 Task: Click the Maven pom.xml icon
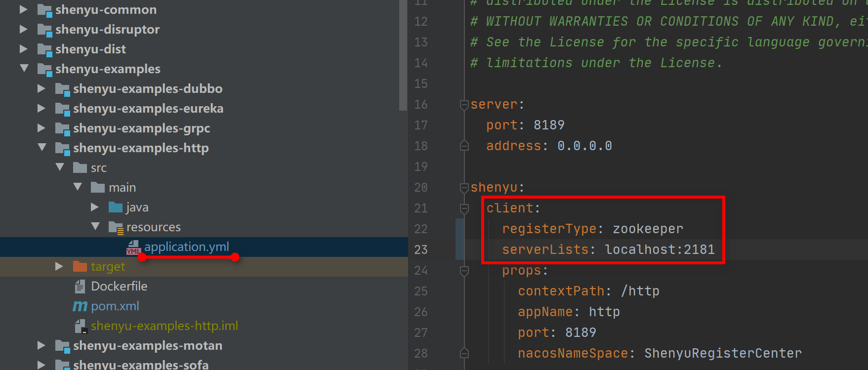click(x=80, y=306)
